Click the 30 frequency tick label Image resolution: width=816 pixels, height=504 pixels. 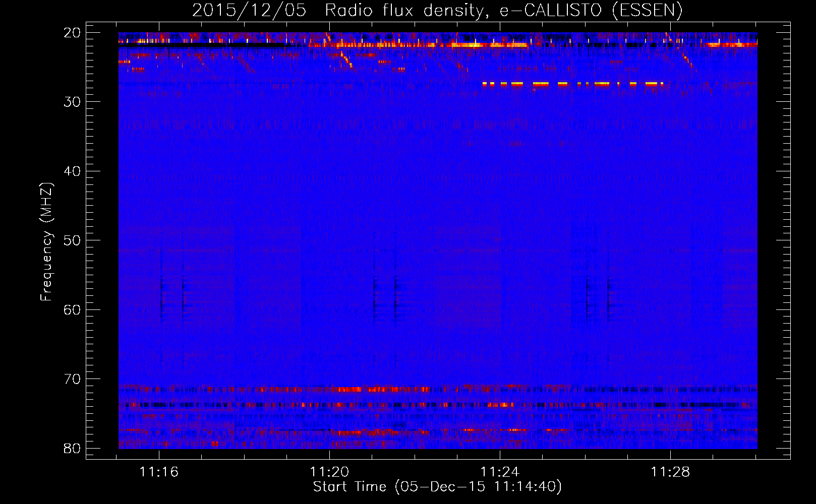point(72,102)
